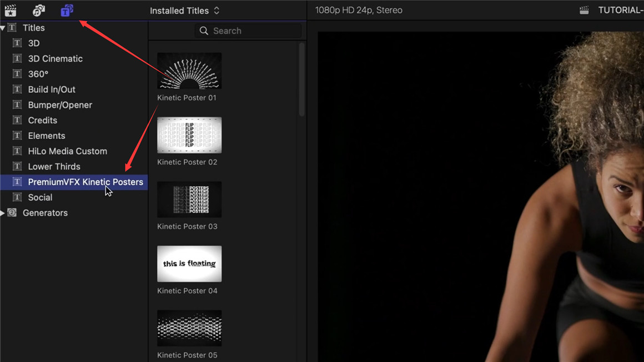Collapse the Titles disclosure triangle

tap(3, 28)
